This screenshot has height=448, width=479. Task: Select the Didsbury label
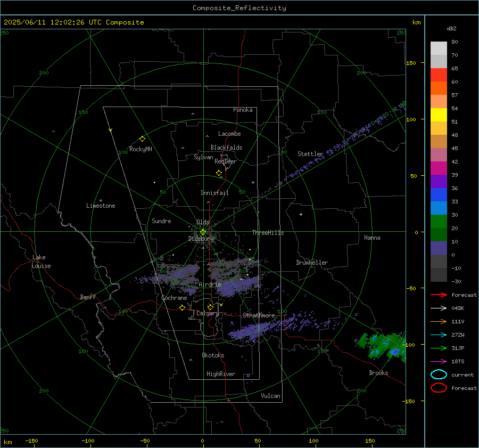tap(201, 239)
